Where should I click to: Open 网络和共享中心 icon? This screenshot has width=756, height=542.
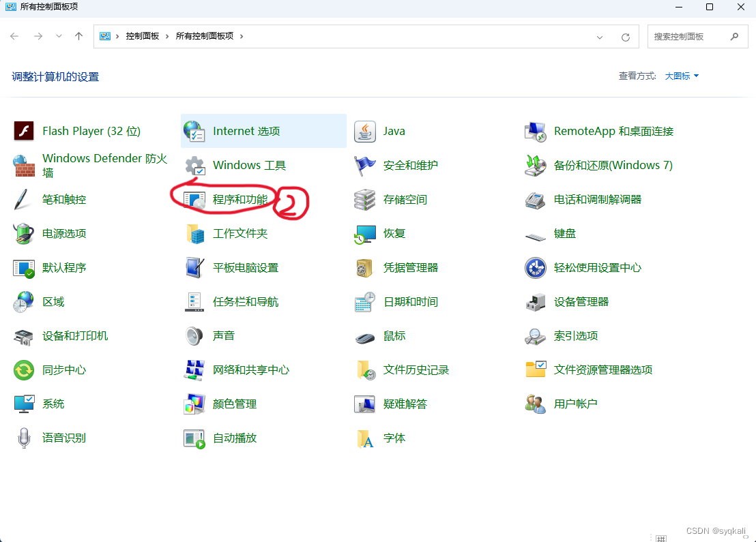(194, 370)
